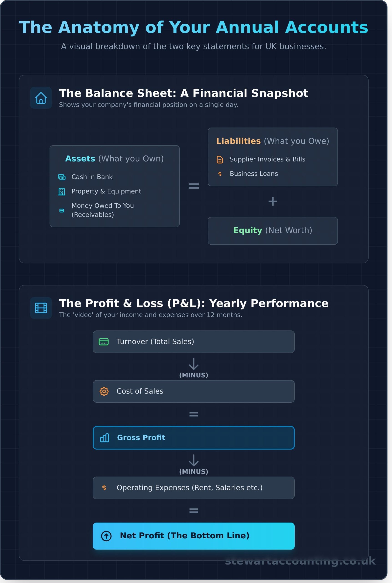Select the Gross Profit highlighted box
392x583 pixels.
(194, 438)
